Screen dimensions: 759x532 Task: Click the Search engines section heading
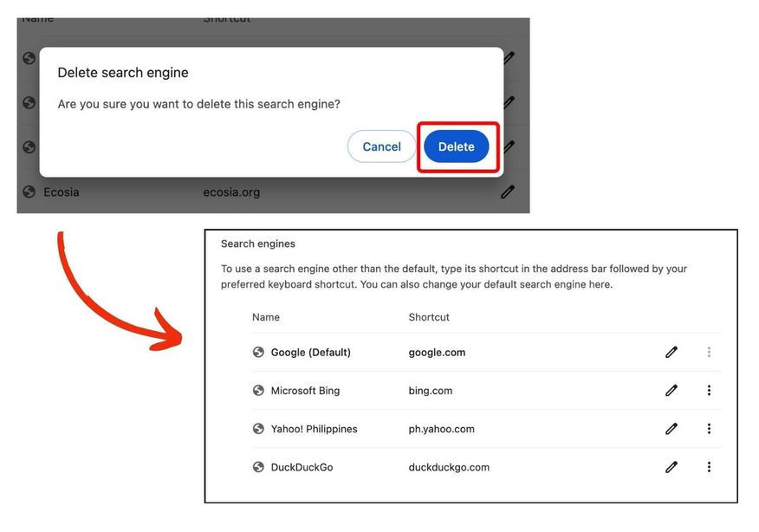[x=258, y=243]
